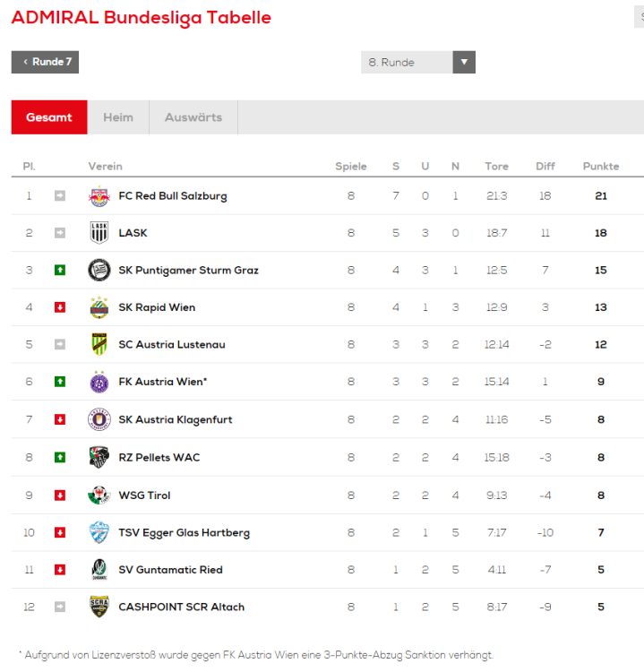Screen dimensions: 644x672
Task: Click the WSG Tirol club logo
Action: pyautogui.click(x=99, y=495)
